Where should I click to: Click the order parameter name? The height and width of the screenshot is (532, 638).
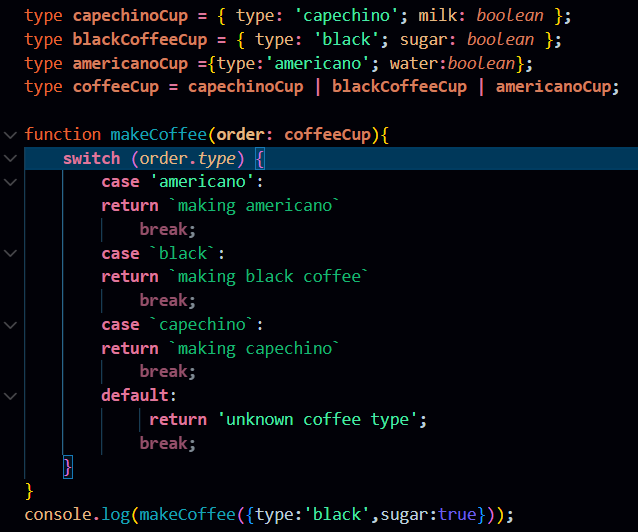[240, 135]
